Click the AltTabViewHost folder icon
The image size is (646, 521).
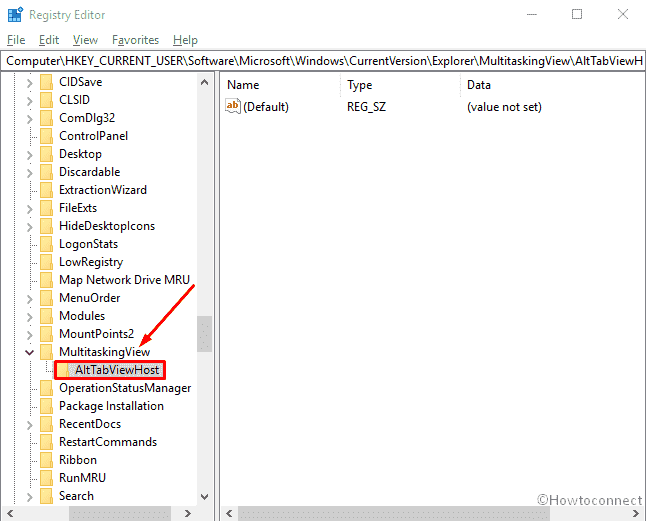(63, 370)
